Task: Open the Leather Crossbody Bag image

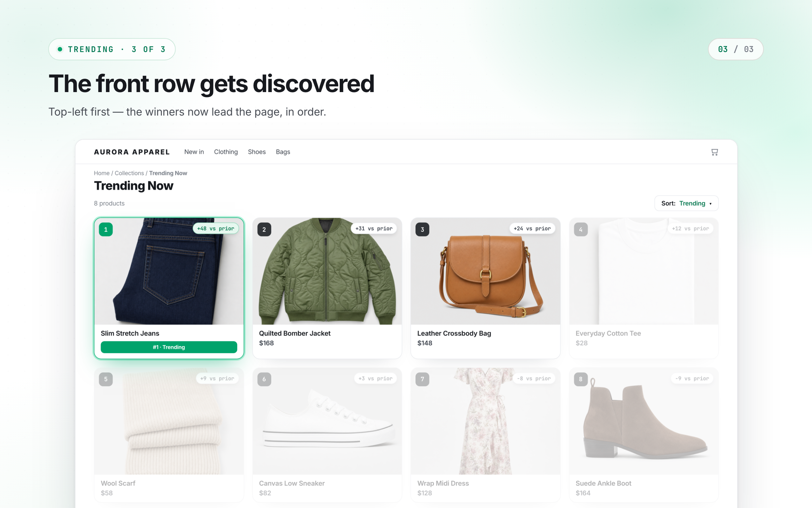Action: click(x=486, y=271)
